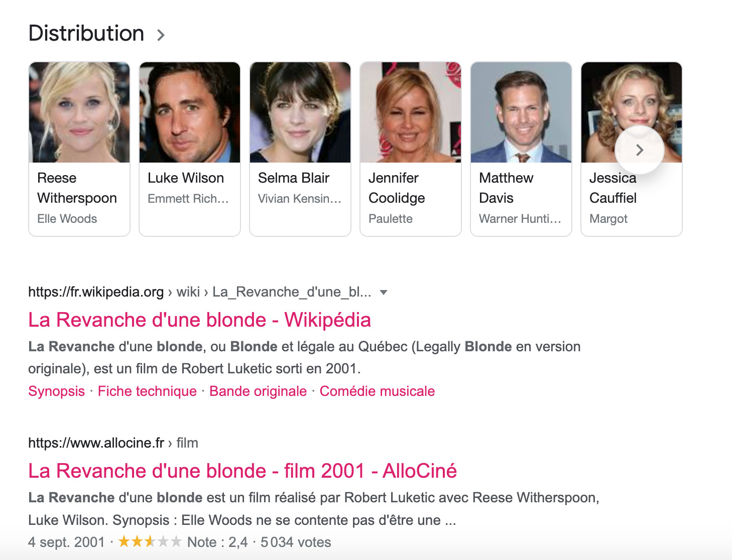Open the Distribution chevron arrow
732x560 pixels.
coord(161,35)
